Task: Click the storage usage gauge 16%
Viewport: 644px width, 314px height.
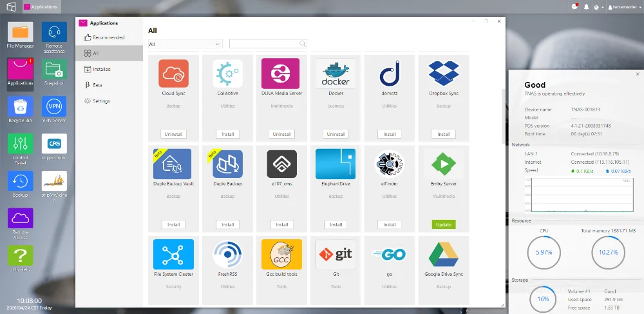Action: (x=543, y=299)
